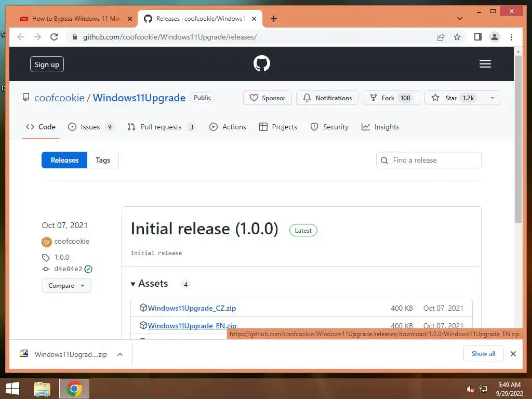The width and height of the screenshot is (532, 399).
Task: Click coofcookie avatar image
Action: pos(46,242)
